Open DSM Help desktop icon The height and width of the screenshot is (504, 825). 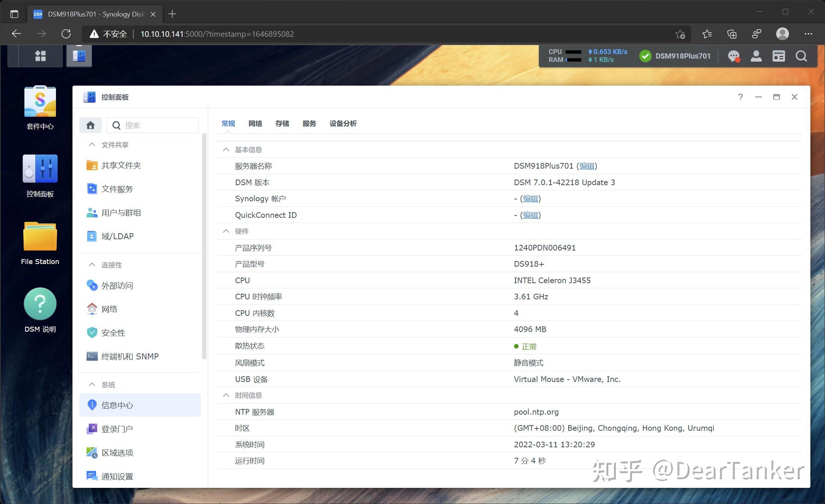click(40, 311)
